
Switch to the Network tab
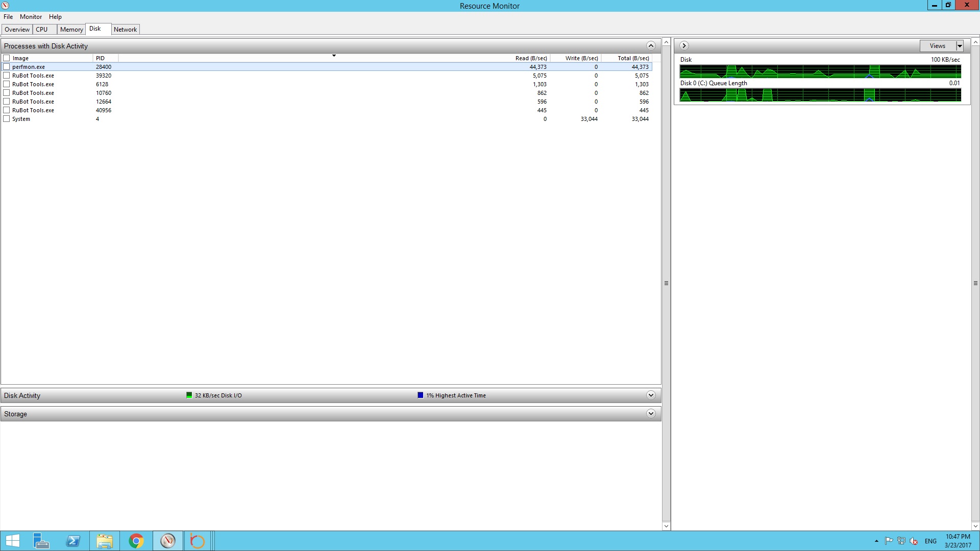(125, 30)
